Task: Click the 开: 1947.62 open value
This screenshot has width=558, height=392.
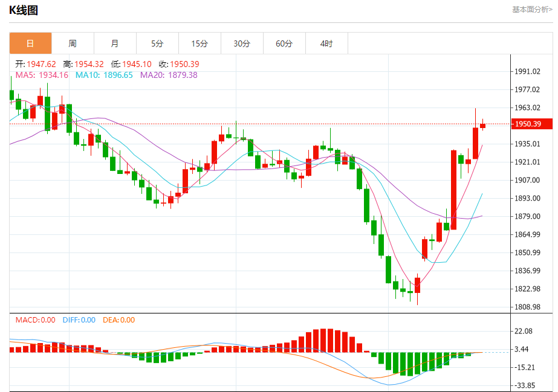Action: coord(36,64)
